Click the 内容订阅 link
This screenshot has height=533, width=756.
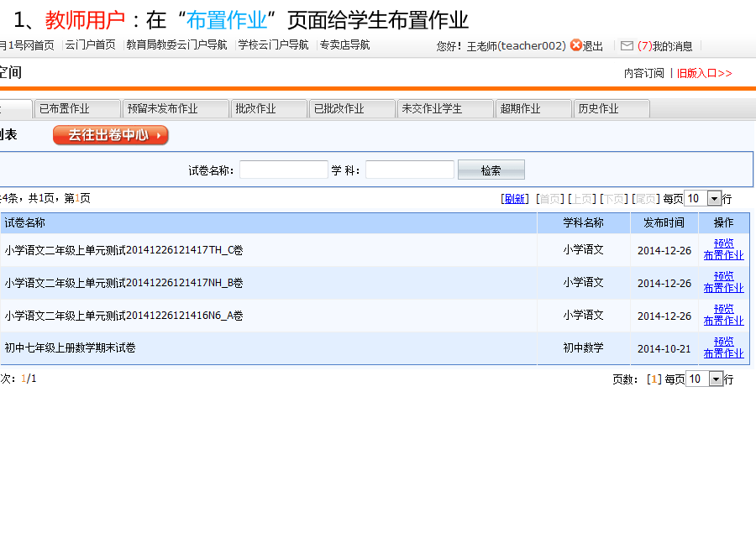coord(643,73)
